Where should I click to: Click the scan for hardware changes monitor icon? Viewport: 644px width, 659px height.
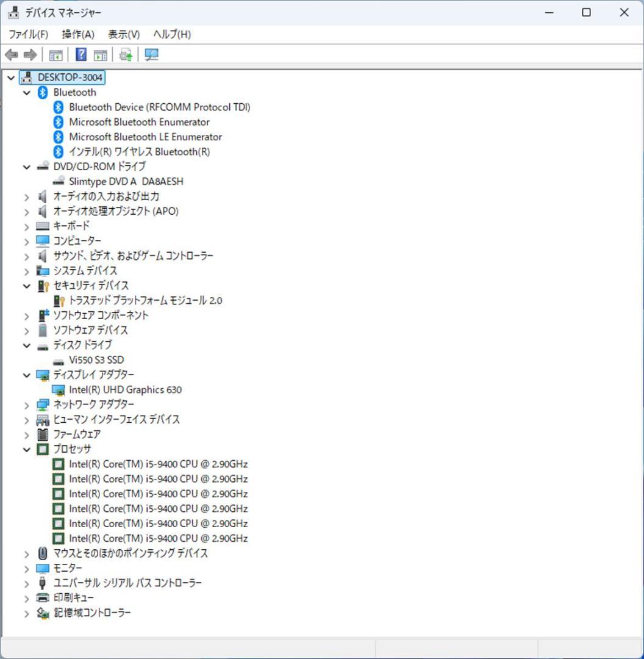click(x=151, y=55)
